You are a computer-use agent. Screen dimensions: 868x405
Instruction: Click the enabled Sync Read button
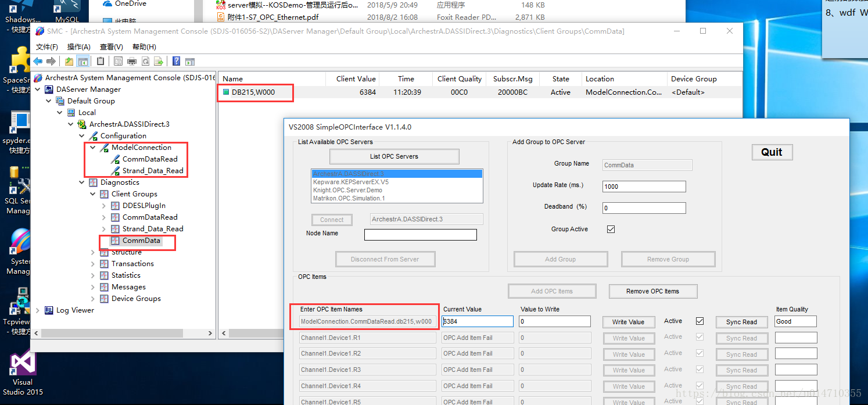point(741,322)
